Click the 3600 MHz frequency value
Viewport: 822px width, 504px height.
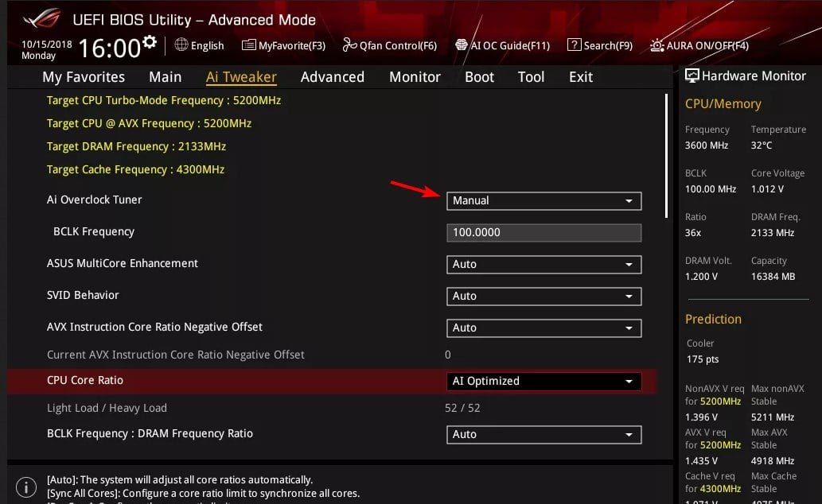[x=706, y=145]
